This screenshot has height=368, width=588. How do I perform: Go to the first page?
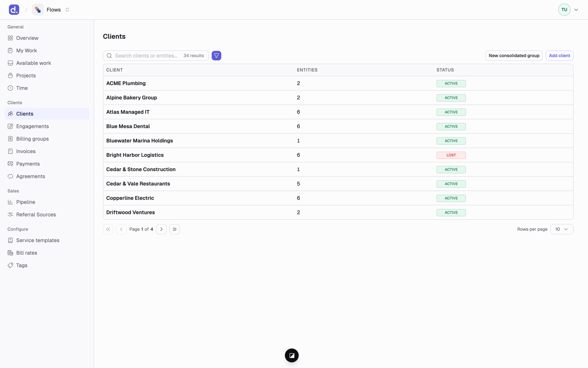tap(108, 229)
